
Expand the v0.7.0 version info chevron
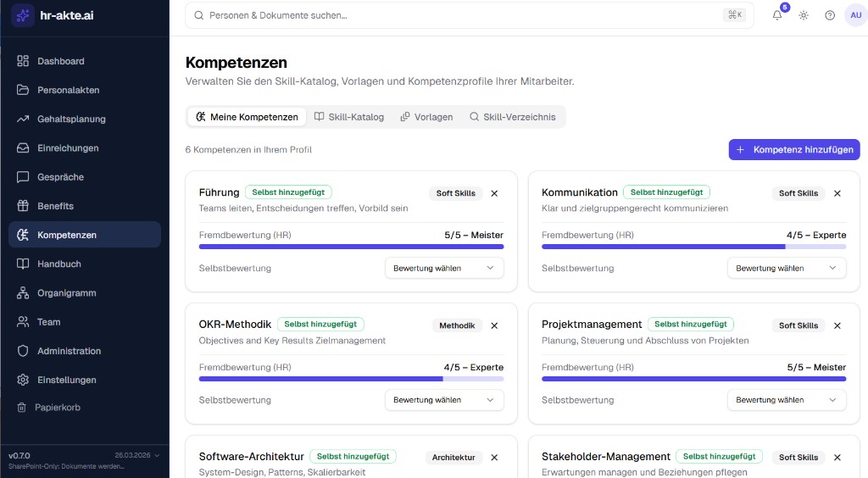click(156, 455)
